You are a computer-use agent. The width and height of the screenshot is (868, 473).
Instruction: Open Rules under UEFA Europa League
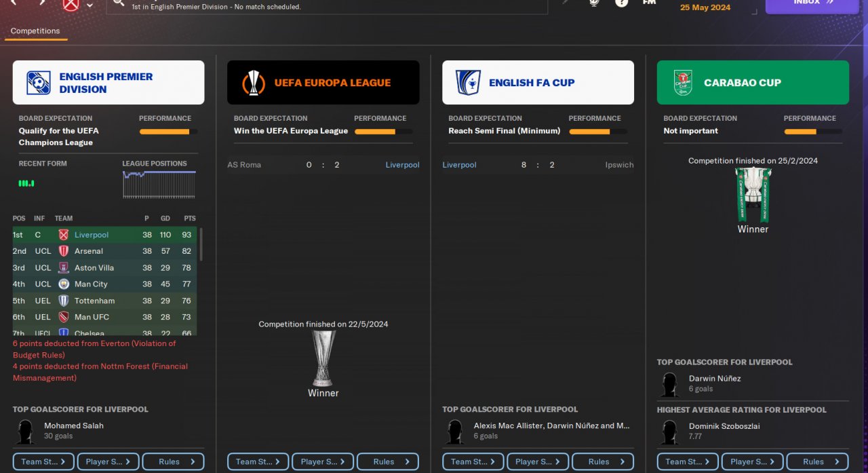tap(388, 461)
